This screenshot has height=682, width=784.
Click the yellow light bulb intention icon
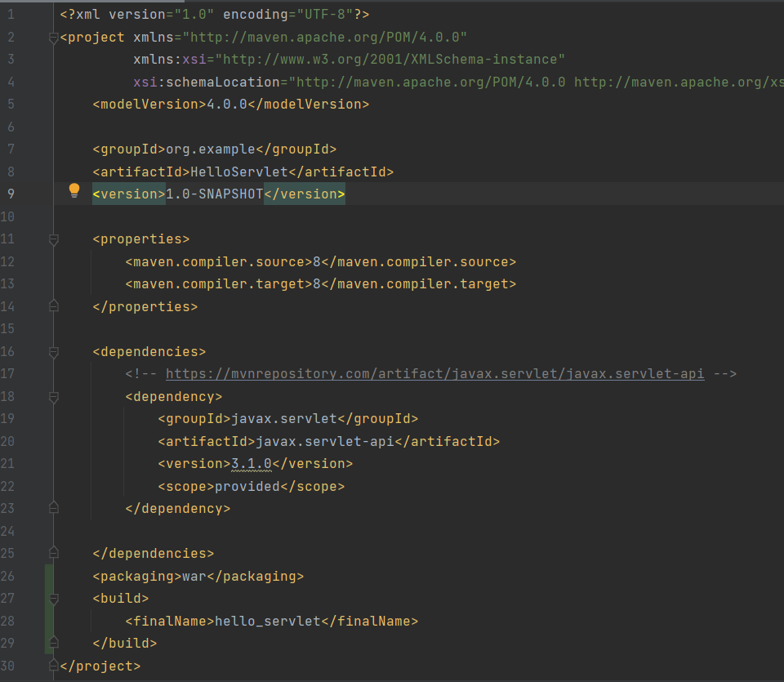point(74,190)
